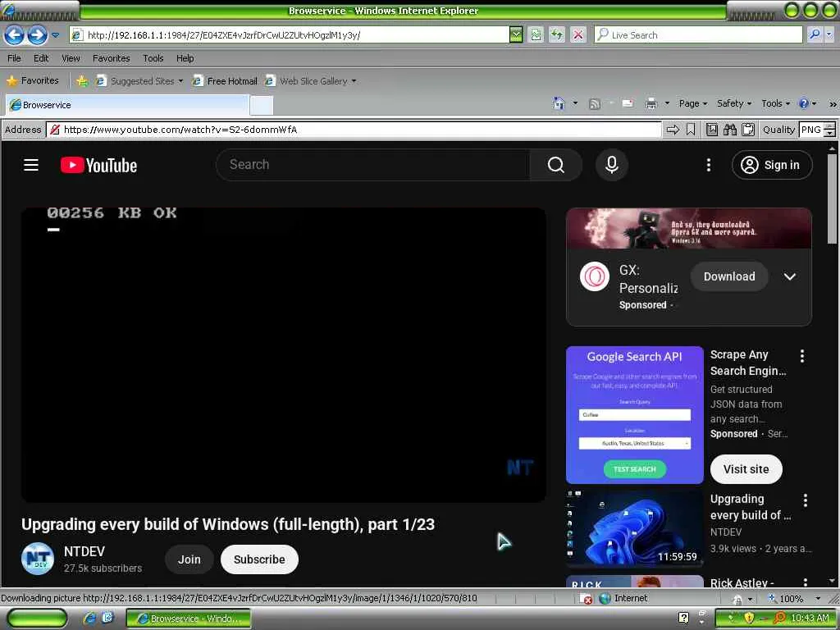Open the zoom level 100% dropdown
The width and height of the screenshot is (840, 630).
[x=818, y=598]
